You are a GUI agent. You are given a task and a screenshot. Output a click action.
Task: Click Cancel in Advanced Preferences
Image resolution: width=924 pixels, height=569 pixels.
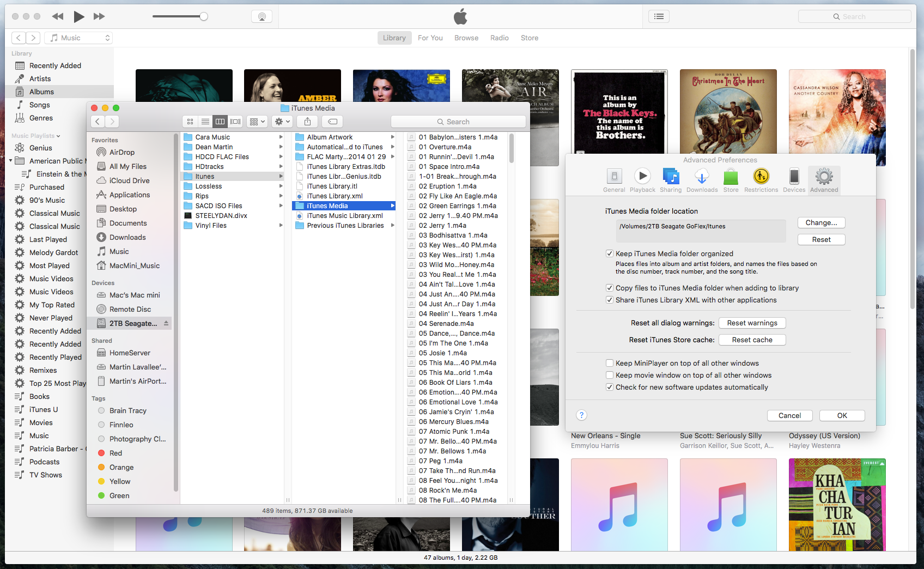789,415
